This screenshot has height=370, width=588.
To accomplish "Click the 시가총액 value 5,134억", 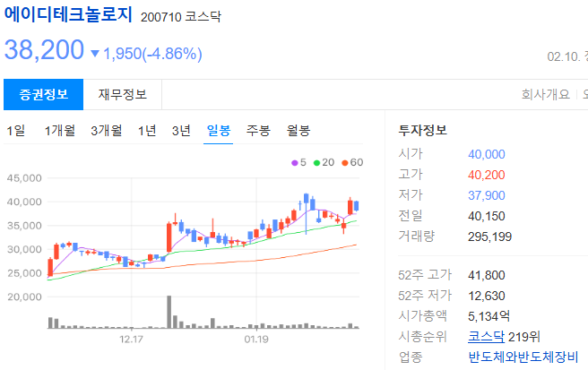I will pyautogui.click(x=489, y=316).
